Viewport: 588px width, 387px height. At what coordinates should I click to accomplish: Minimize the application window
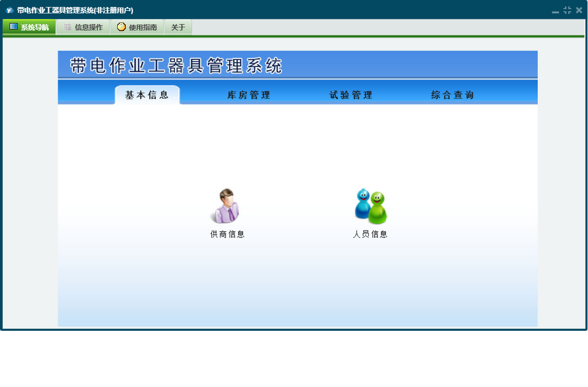click(555, 11)
